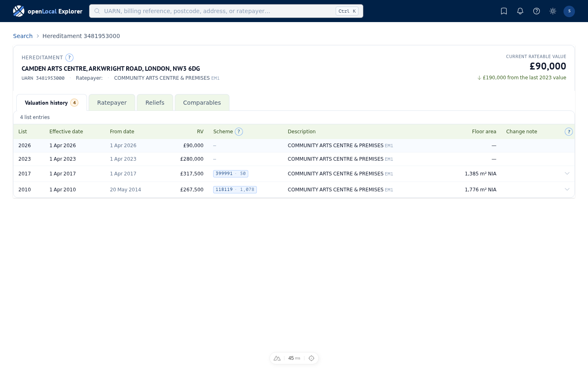The width and height of the screenshot is (588, 368).
Task: Click the 2026 list row
Action: click(x=294, y=146)
